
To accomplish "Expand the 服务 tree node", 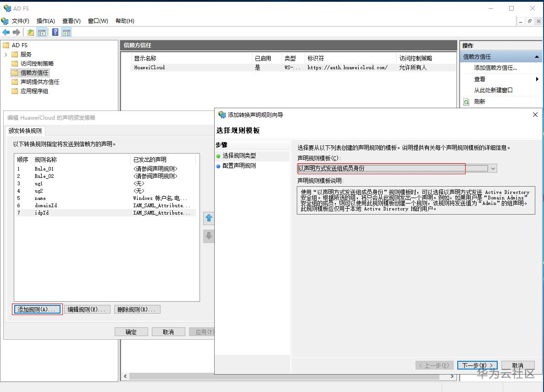I will [6, 55].
